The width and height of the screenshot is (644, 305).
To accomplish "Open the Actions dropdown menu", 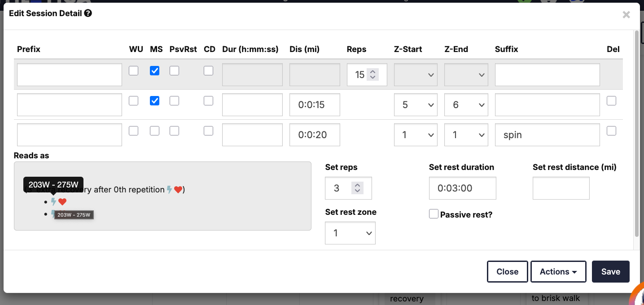I will 558,272.
